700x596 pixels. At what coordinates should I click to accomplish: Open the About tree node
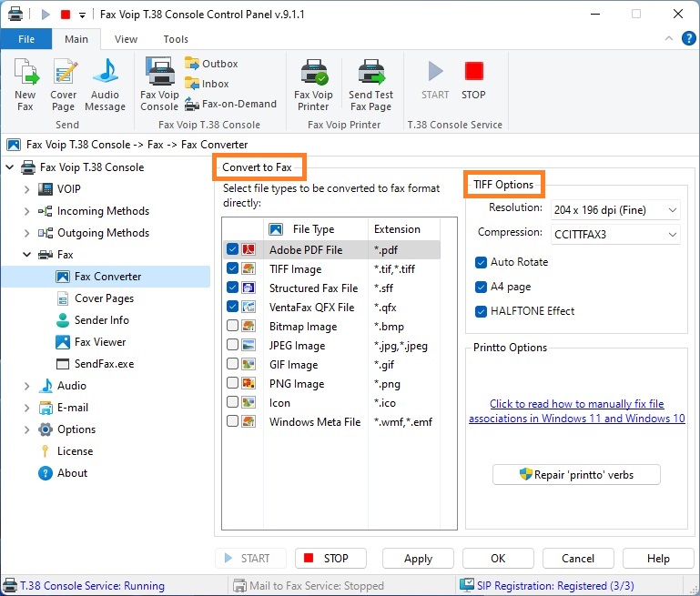coord(63,473)
